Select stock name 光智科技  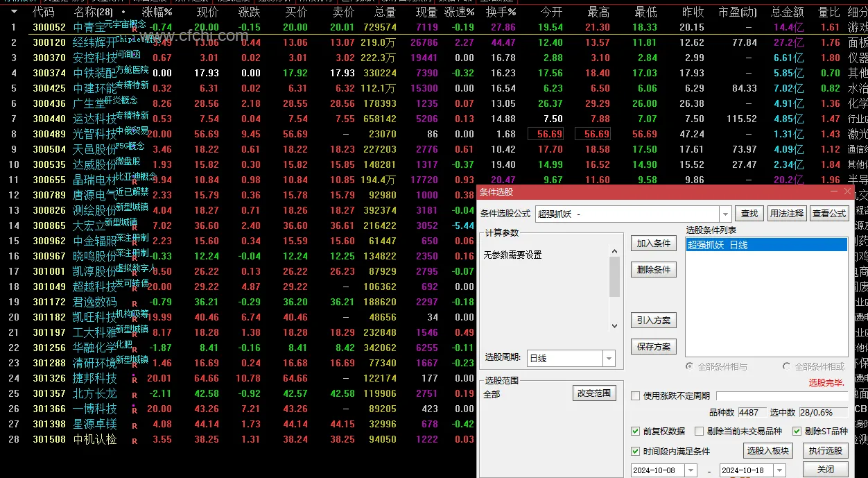(95, 135)
